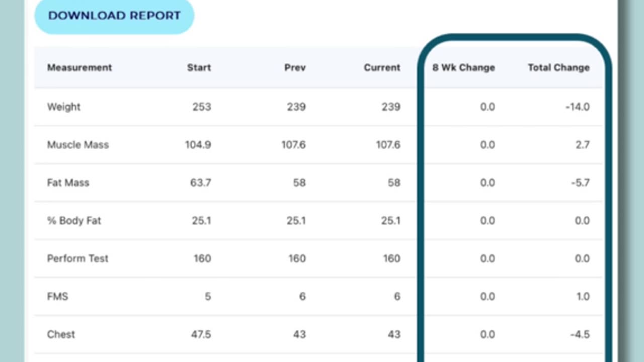The width and height of the screenshot is (644, 362).
Task: Choose the Fat Mass Current value 58
Action: coord(394,183)
